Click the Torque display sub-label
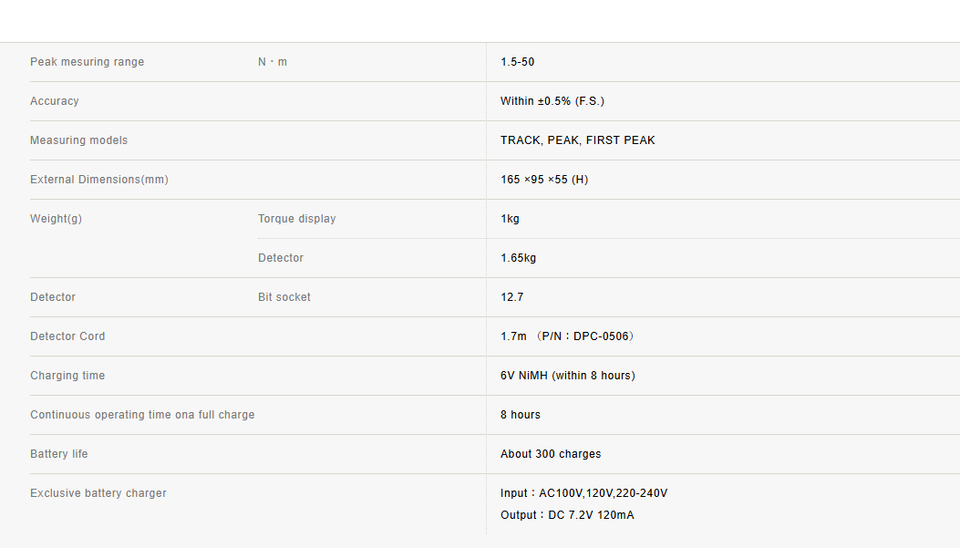The width and height of the screenshot is (960, 548). [x=297, y=219]
